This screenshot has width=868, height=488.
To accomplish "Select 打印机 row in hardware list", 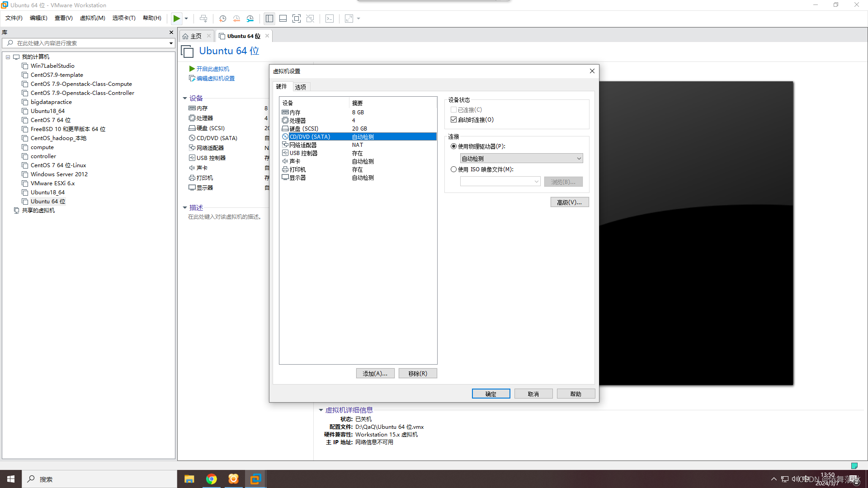I will (x=359, y=169).
